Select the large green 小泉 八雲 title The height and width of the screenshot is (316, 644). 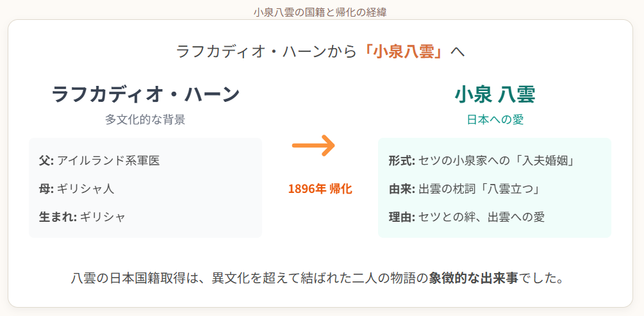(x=494, y=94)
